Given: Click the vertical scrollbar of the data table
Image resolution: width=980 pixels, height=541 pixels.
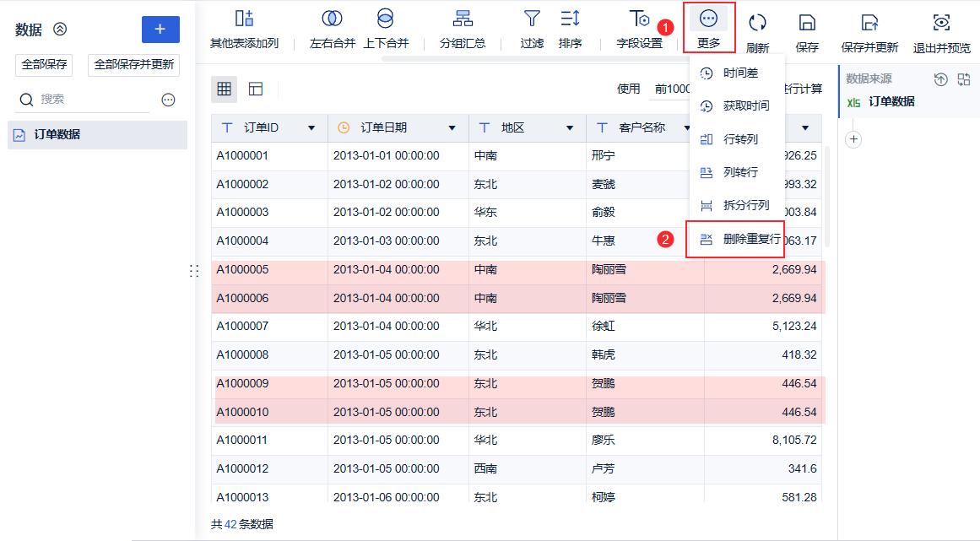Looking at the screenshot, I should click(x=827, y=197).
